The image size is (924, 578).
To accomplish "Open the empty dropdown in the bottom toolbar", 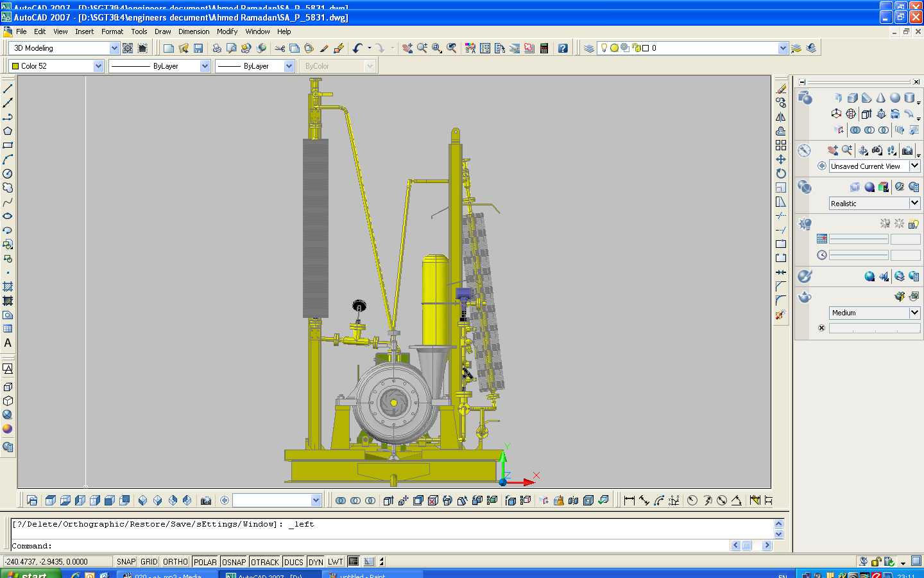I will pyautogui.click(x=316, y=500).
